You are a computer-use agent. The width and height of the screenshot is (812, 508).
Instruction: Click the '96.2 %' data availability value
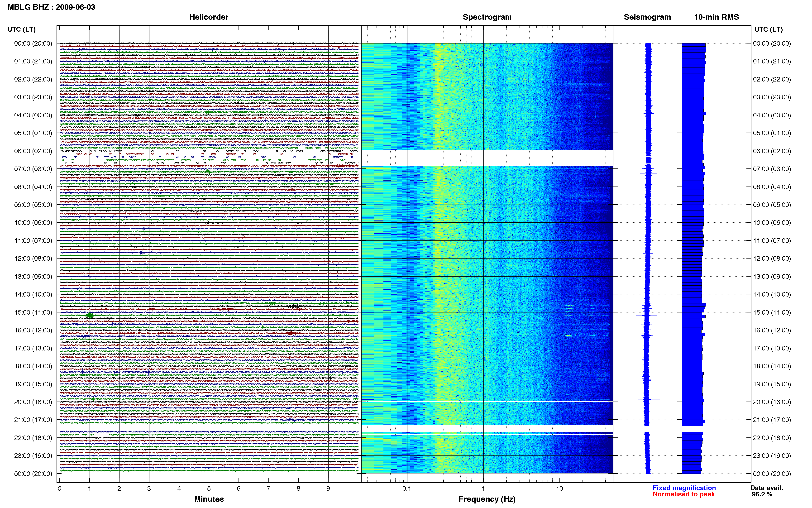click(x=762, y=494)
